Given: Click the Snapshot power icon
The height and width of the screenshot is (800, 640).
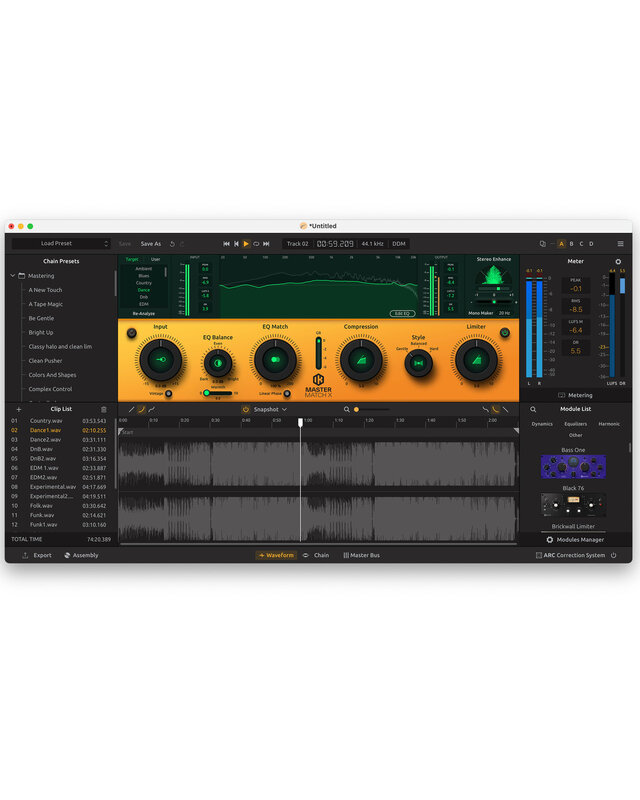Looking at the screenshot, I should [x=245, y=409].
